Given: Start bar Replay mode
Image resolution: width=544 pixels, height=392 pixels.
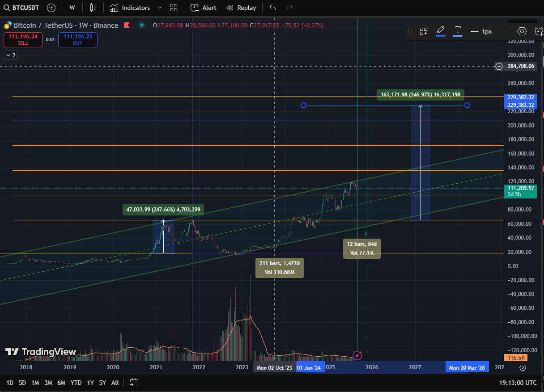Looking at the screenshot, I should 241,8.
